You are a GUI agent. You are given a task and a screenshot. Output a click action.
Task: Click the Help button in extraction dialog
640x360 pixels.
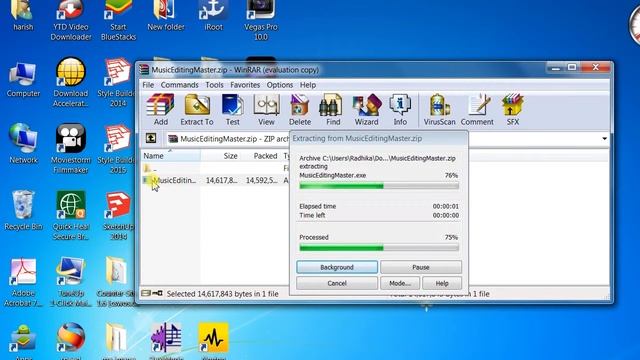click(442, 283)
